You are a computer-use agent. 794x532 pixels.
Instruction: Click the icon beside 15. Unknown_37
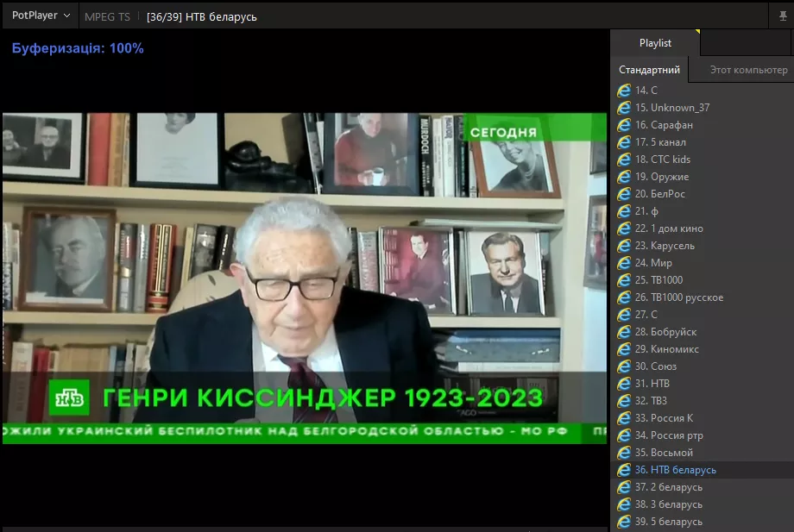tap(624, 108)
